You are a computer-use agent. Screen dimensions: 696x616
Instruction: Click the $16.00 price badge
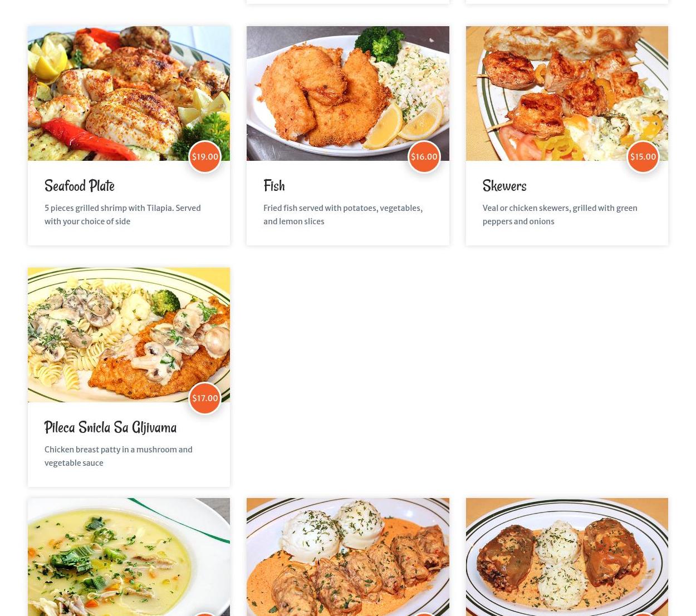pos(424,157)
